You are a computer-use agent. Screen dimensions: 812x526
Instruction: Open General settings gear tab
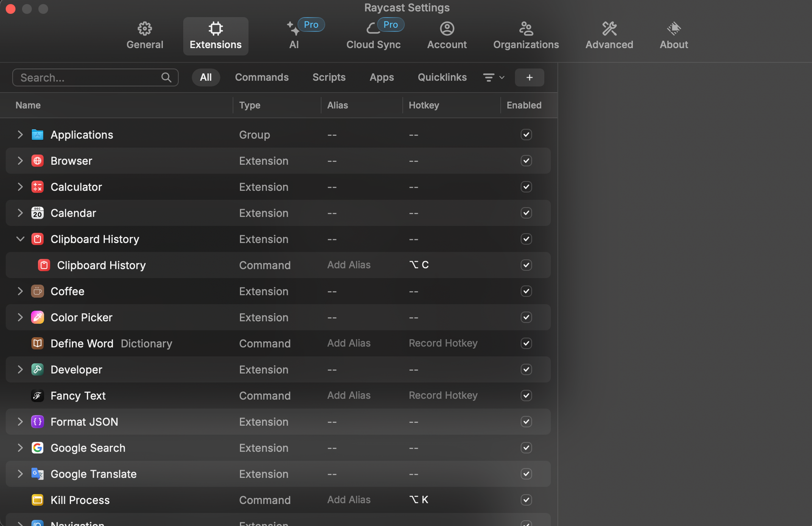[x=145, y=36]
